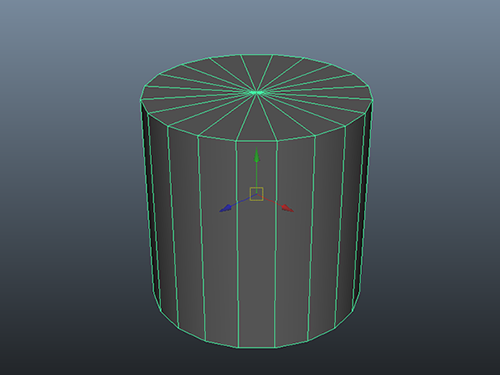The height and width of the screenshot is (375, 500).
Task: Click the green Y-axis move arrow
Action: point(256,155)
